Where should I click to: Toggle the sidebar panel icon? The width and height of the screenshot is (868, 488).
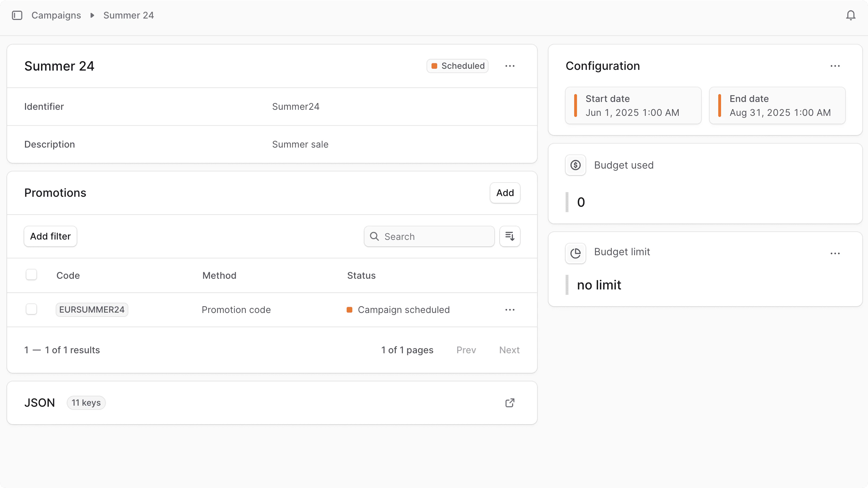pyautogui.click(x=17, y=15)
